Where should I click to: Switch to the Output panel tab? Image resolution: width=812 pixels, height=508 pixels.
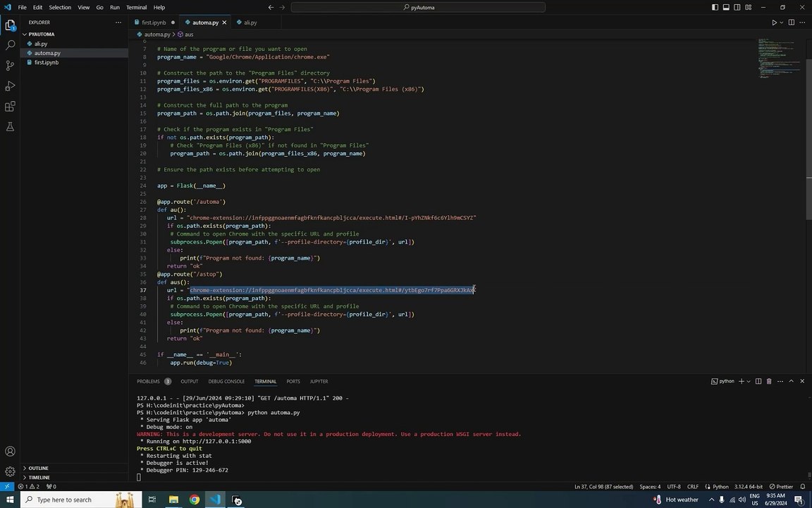pos(189,382)
